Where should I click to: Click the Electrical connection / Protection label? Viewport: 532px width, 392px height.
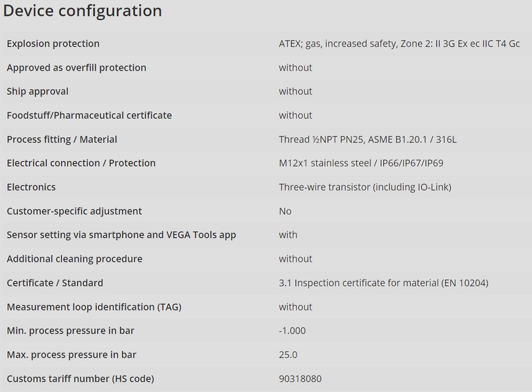pyautogui.click(x=81, y=163)
